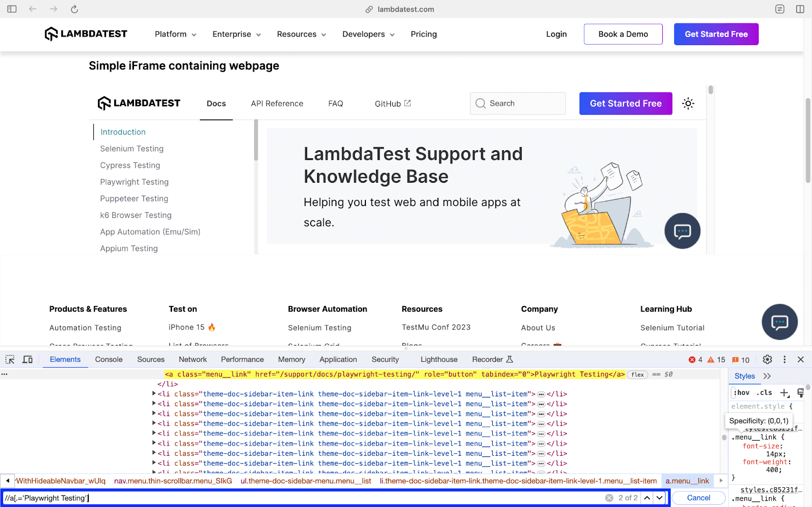The image size is (812, 507).
Task: Click the docs Search input field
Action: pos(518,104)
